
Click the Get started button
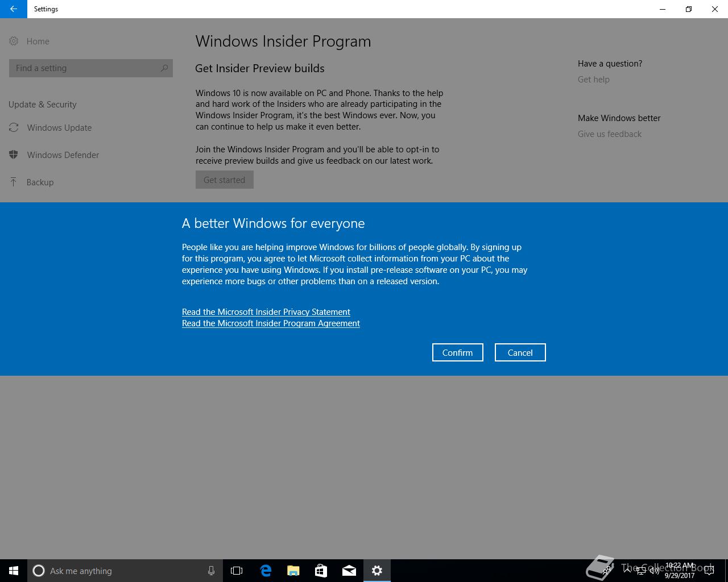[x=225, y=180]
